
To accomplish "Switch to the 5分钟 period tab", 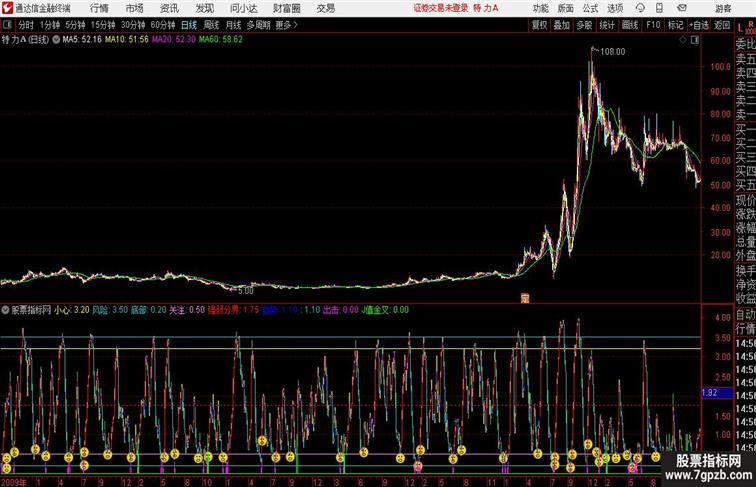I will click(x=75, y=25).
